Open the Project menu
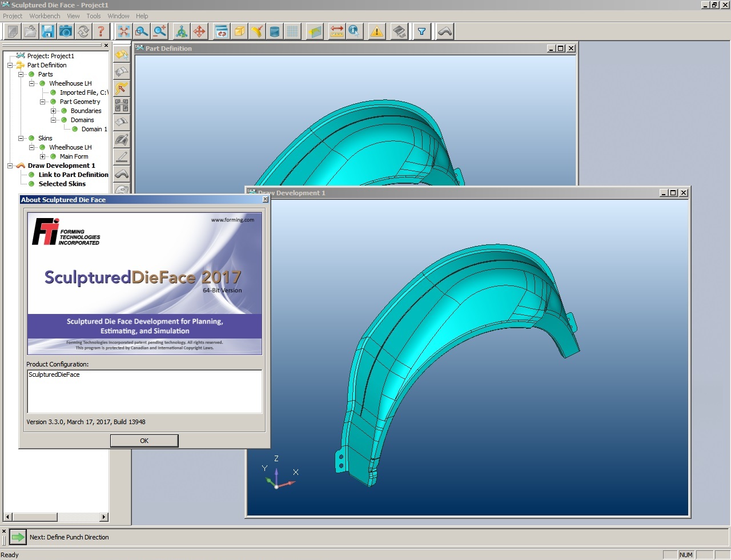 click(13, 16)
